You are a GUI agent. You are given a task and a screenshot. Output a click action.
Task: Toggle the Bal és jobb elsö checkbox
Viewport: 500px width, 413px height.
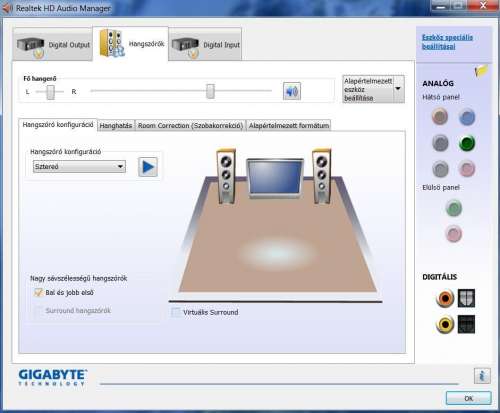(39, 293)
